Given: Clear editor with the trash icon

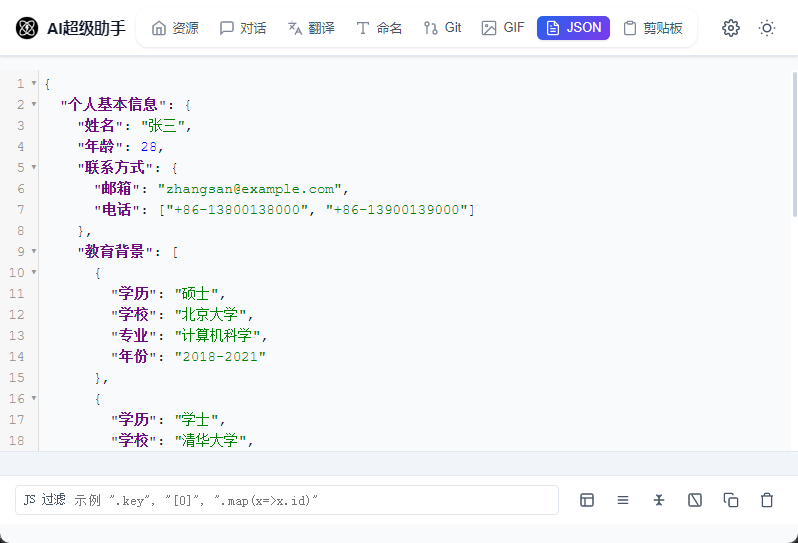Looking at the screenshot, I should click(767, 500).
